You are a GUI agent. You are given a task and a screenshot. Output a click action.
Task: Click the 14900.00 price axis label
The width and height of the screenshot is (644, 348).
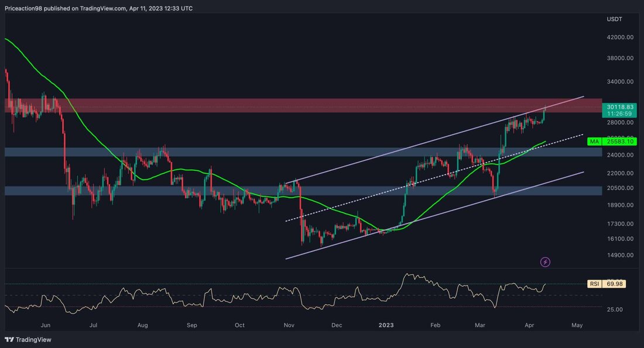pyautogui.click(x=620, y=255)
